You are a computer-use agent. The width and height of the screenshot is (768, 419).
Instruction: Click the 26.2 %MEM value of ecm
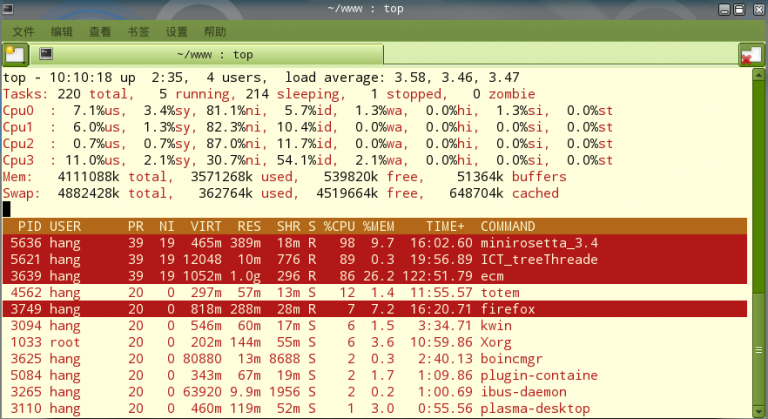[379, 276]
